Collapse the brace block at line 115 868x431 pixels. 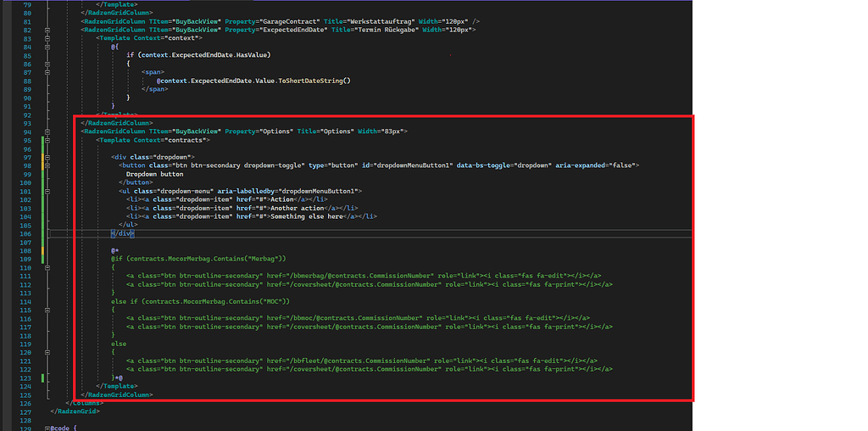47,310
